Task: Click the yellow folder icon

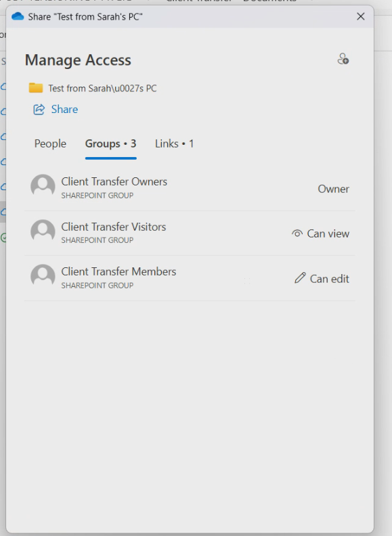Action: [x=36, y=88]
